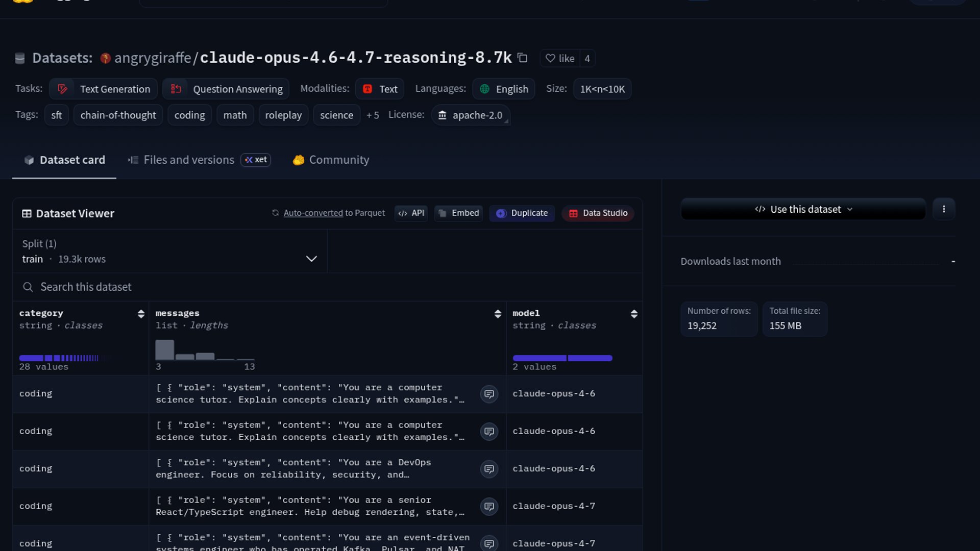
Task: Click the Datasets database icon
Action: coord(20,58)
